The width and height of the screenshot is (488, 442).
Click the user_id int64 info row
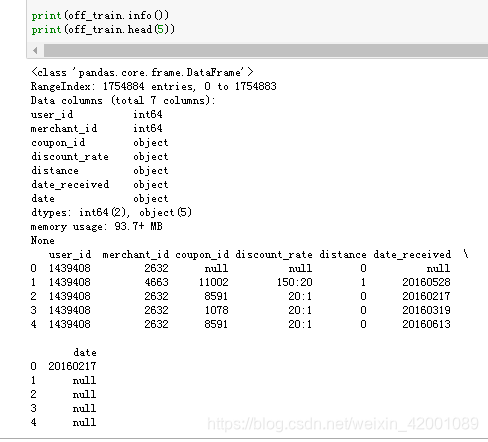[97, 114]
